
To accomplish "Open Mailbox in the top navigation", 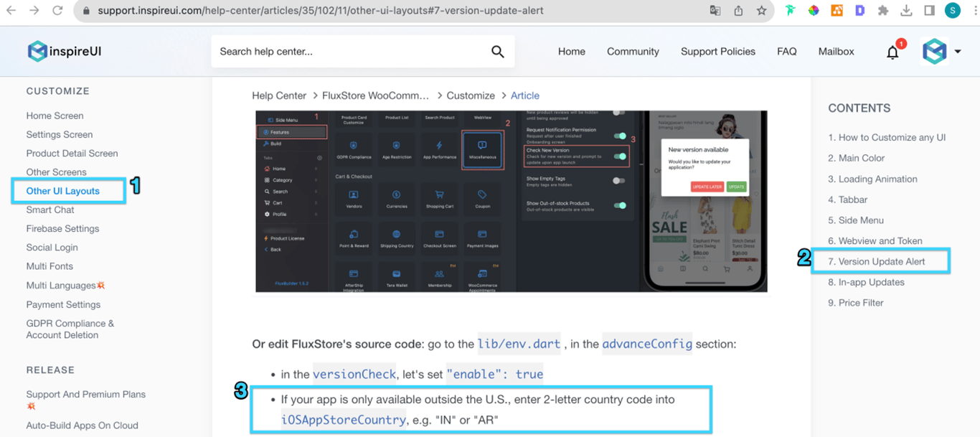I will 837,52.
